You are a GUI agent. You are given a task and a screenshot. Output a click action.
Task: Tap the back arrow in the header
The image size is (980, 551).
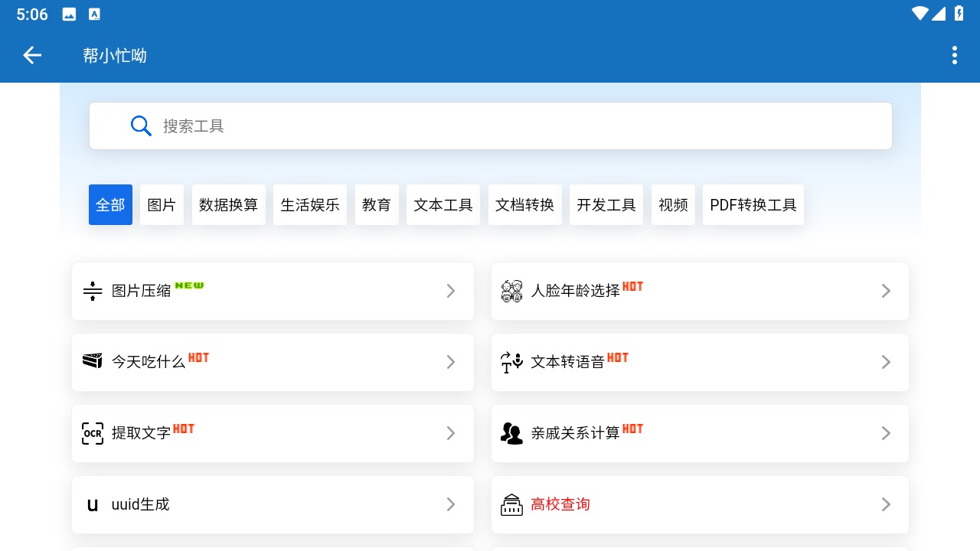tap(32, 55)
